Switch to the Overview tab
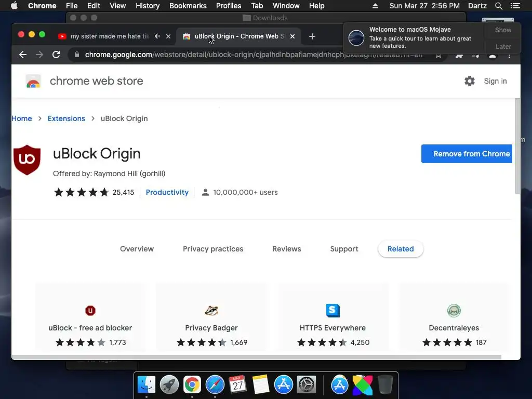The height and width of the screenshot is (399, 532). (x=137, y=249)
